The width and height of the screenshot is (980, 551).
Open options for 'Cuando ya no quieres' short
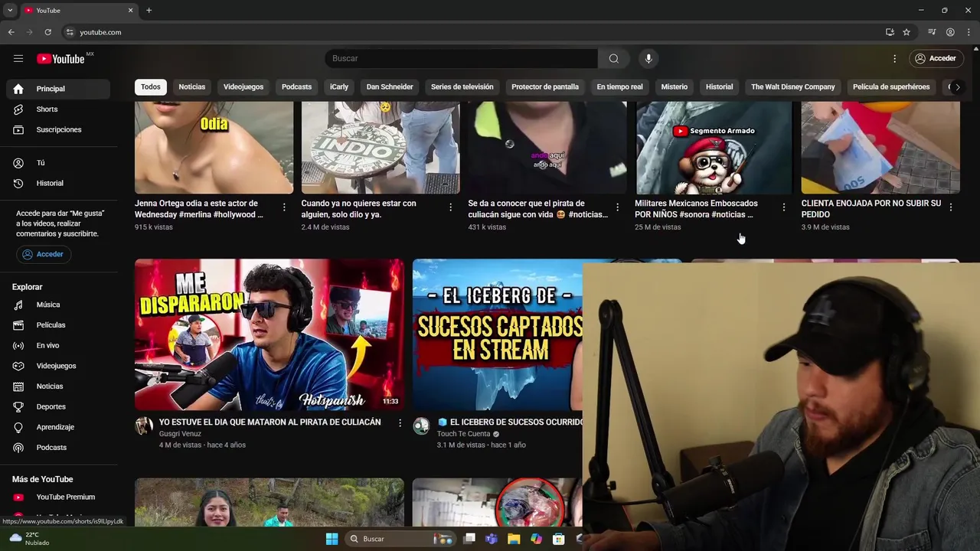pos(450,207)
